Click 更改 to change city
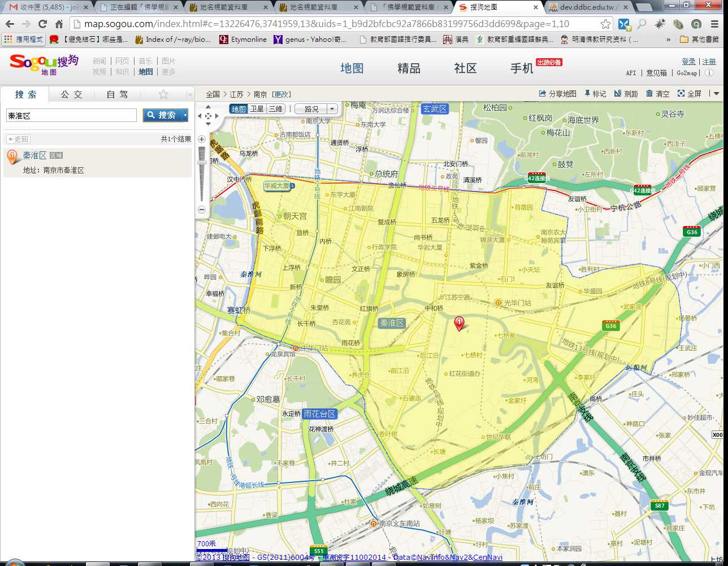Viewport: 728px width, 566px height. click(x=281, y=94)
